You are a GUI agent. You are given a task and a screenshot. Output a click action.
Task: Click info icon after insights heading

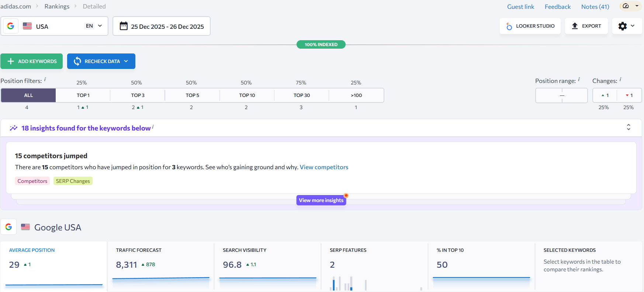[x=153, y=127]
